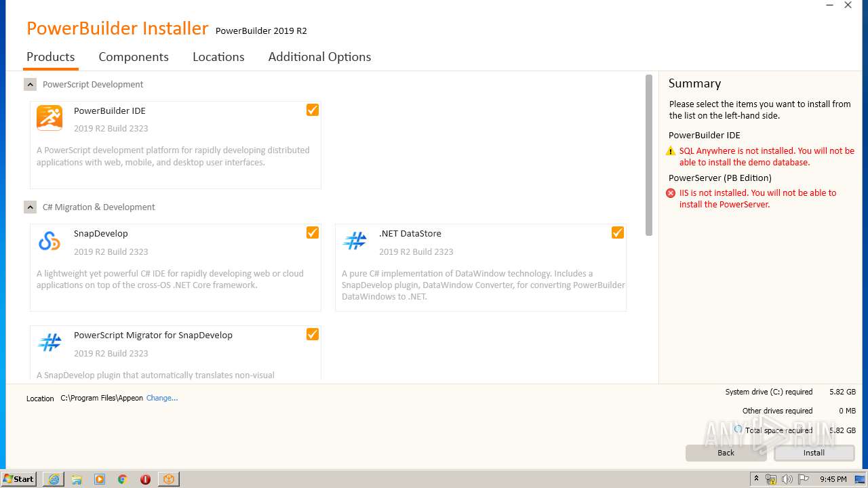Click the PowerBuilder IDE product icon
Image resolution: width=868 pixels, height=488 pixels.
click(50, 118)
